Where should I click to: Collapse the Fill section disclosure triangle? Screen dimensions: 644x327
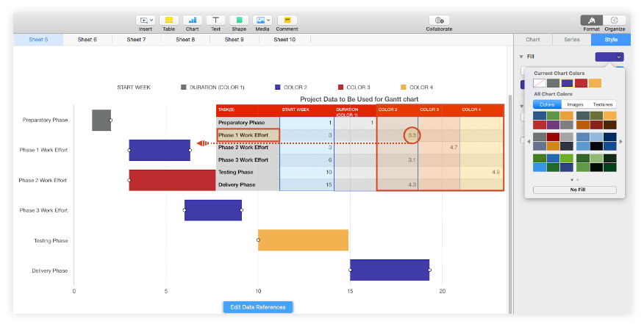[521, 57]
